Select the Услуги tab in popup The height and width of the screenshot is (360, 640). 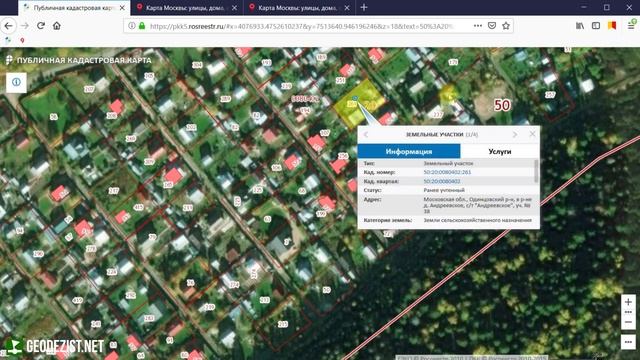[500, 151]
